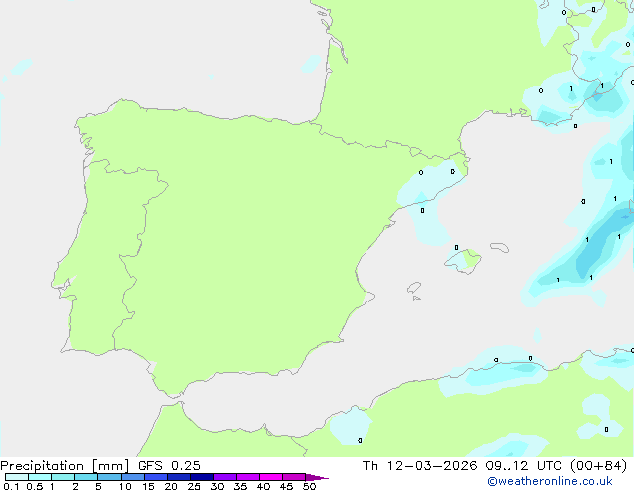Viewport: 634px width, 490px height.
Task: Select the 5–10 mm legend color swatch
Action: [x=109, y=477]
